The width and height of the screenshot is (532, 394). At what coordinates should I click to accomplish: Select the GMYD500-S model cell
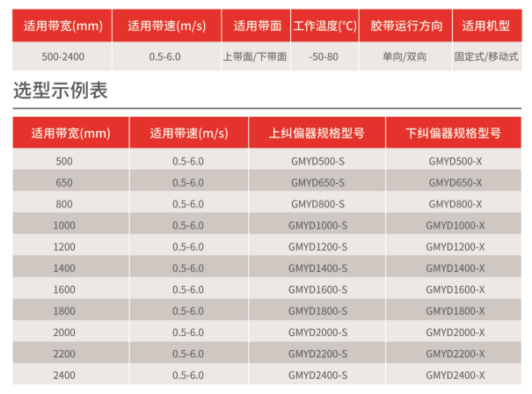click(317, 161)
